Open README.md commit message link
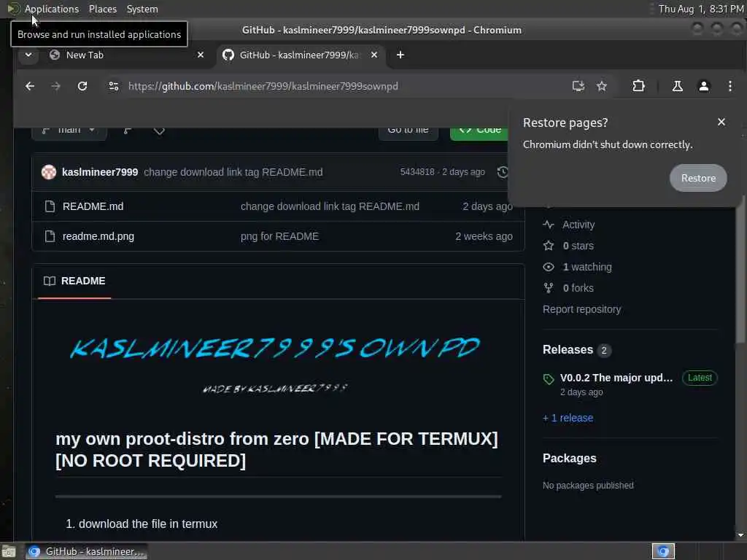This screenshot has width=747, height=560. 330,206
